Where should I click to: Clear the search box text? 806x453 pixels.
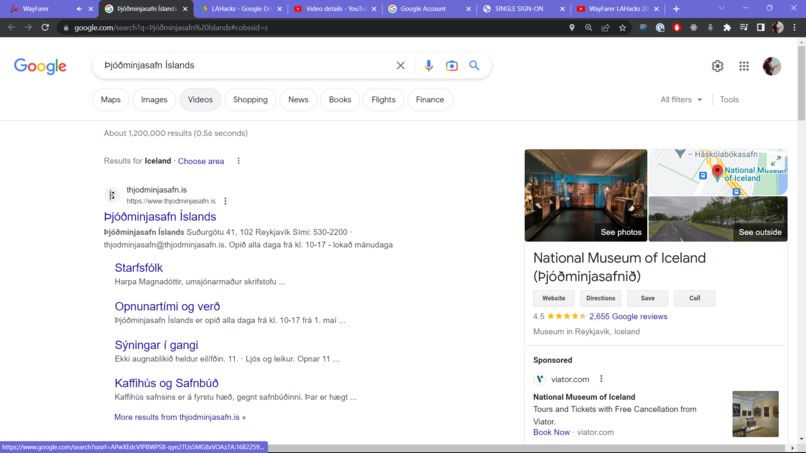(400, 65)
